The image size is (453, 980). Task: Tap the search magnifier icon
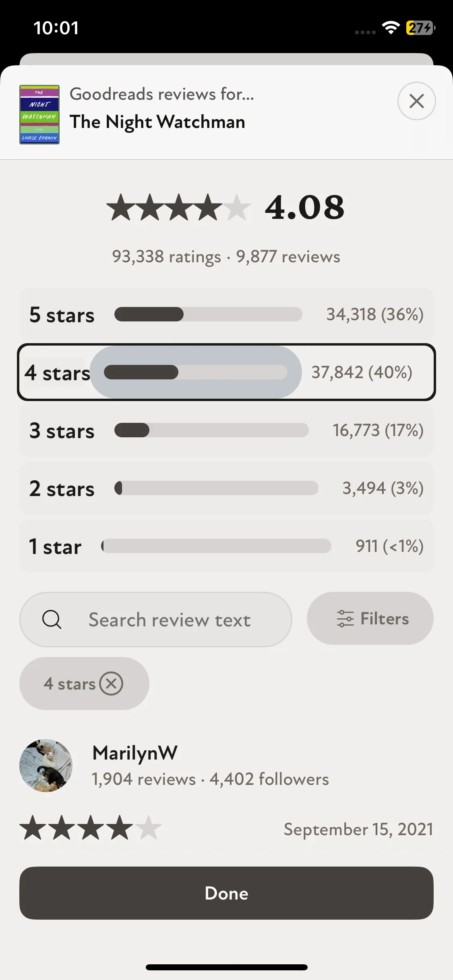[52, 620]
